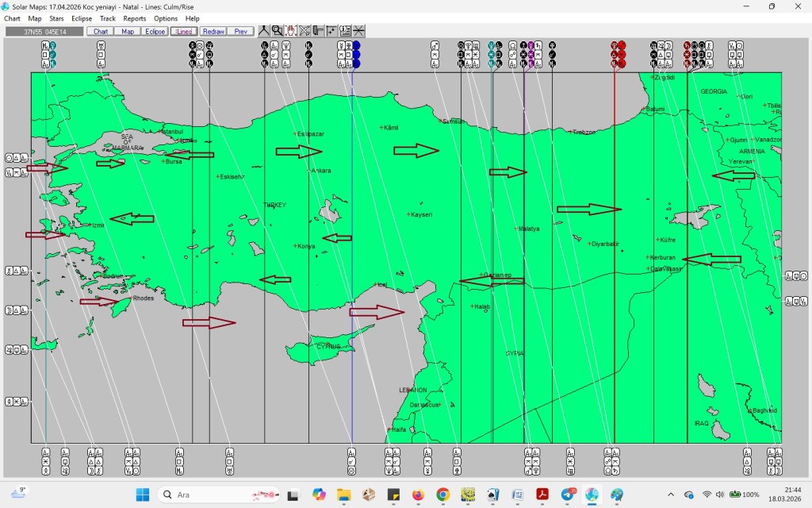The width and height of the screenshot is (812, 508).
Task: Click the Chart toolbar button
Action: tap(101, 32)
